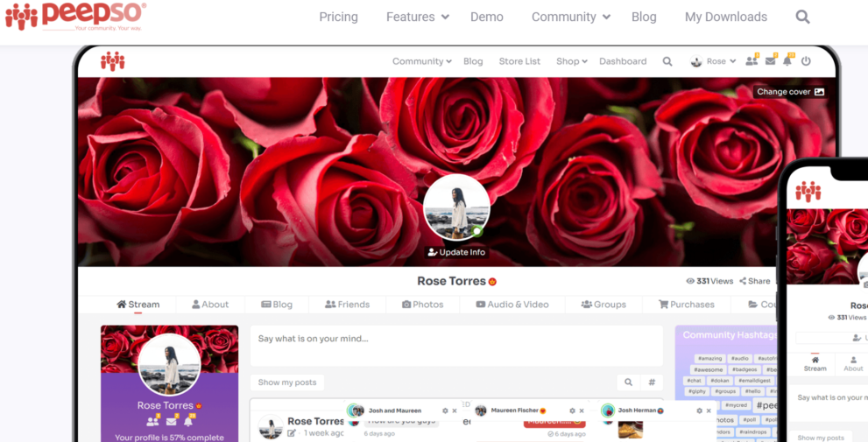Expand the Shop dropdown menu

point(571,61)
